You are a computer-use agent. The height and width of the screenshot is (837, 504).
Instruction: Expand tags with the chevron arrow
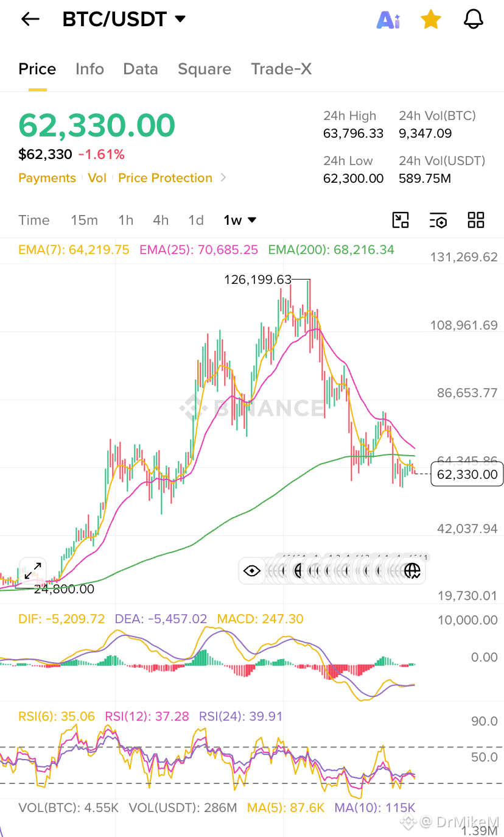pos(223,178)
